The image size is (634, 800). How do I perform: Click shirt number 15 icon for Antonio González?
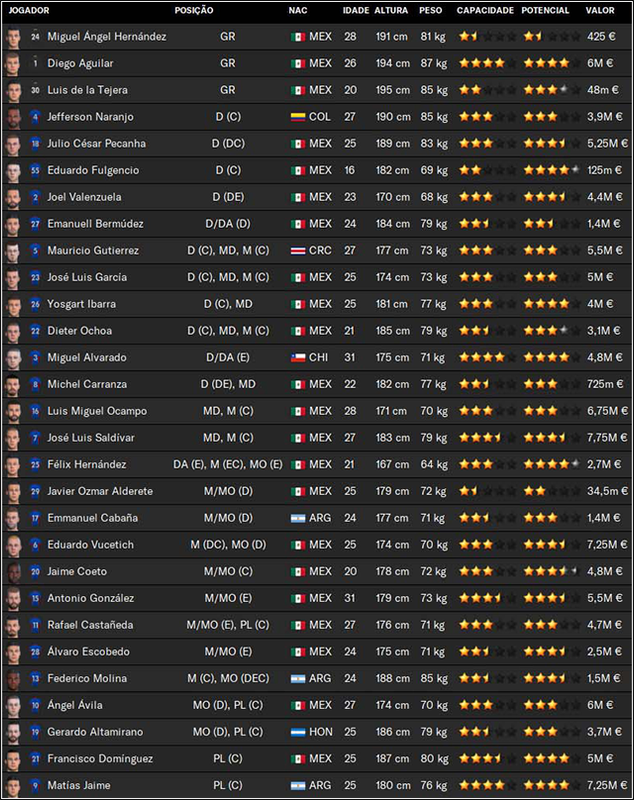pos(35,598)
